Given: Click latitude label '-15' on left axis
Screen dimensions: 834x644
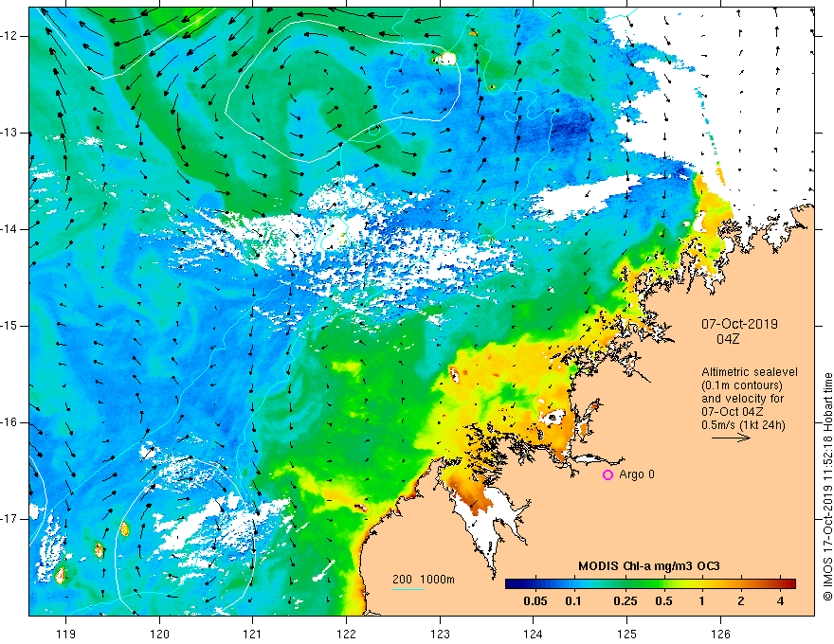Looking at the screenshot, I should pyautogui.click(x=9, y=326).
